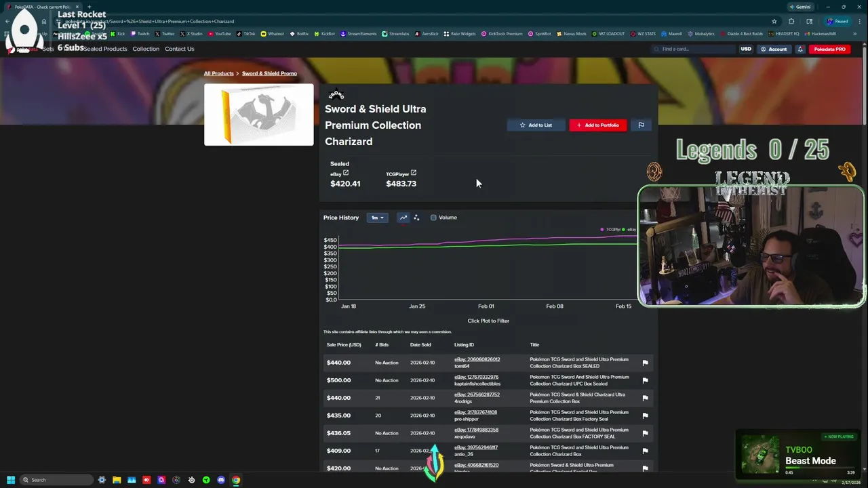The height and width of the screenshot is (488, 868).
Task: Flag the $436.05 sale listing
Action: 645,433
